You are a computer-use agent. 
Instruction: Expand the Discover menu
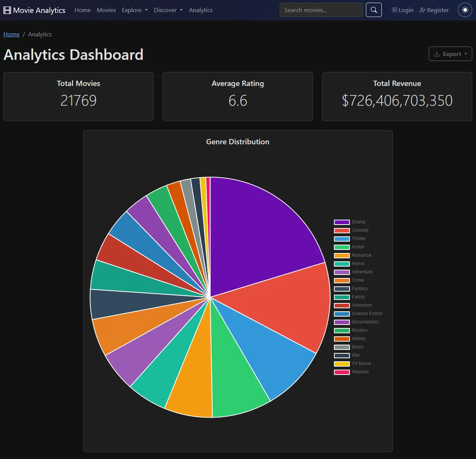coord(168,10)
